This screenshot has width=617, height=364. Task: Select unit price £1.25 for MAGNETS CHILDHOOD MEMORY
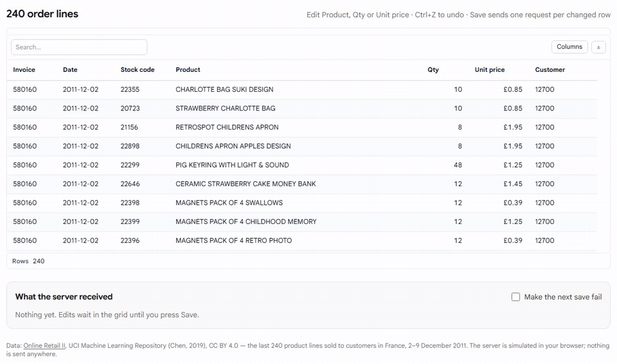513,221
